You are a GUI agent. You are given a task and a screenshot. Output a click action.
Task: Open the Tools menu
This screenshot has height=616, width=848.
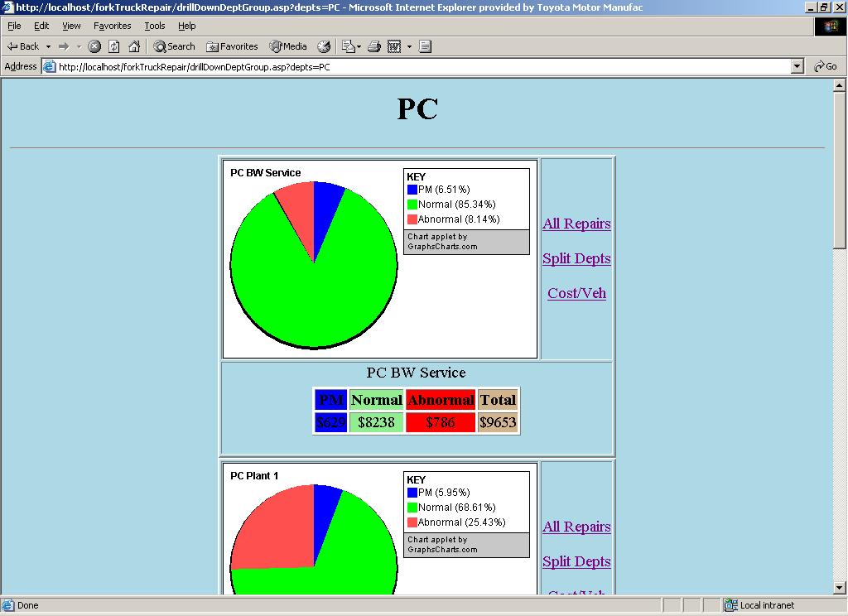coord(155,26)
